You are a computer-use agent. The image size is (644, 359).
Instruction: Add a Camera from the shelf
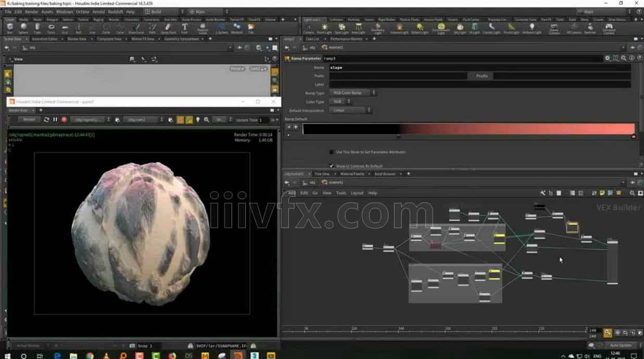[x=308, y=28]
